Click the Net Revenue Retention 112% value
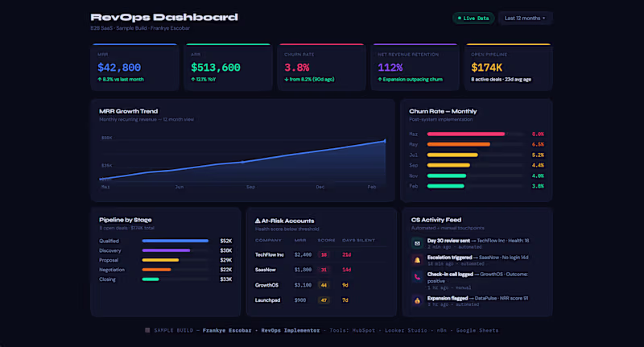 [390, 68]
